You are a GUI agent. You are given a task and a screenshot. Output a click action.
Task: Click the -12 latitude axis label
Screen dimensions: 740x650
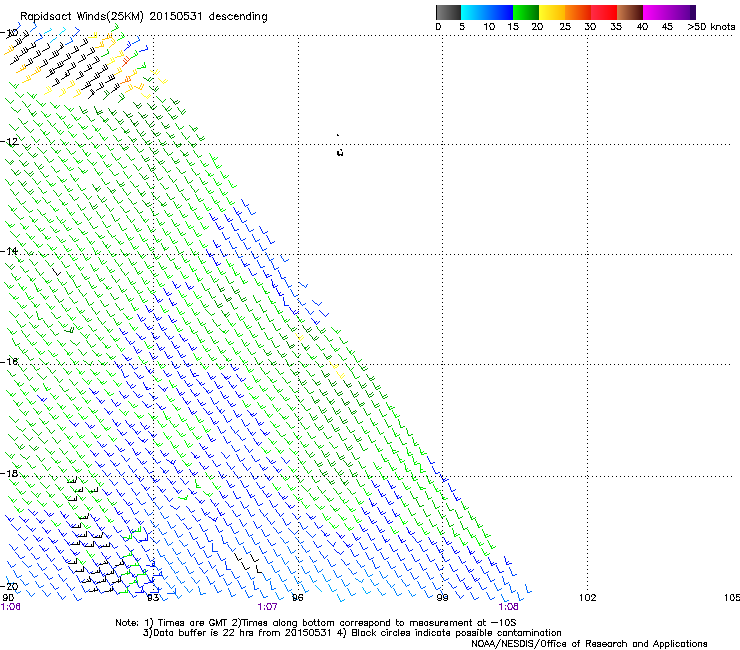(x=9, y=142)
